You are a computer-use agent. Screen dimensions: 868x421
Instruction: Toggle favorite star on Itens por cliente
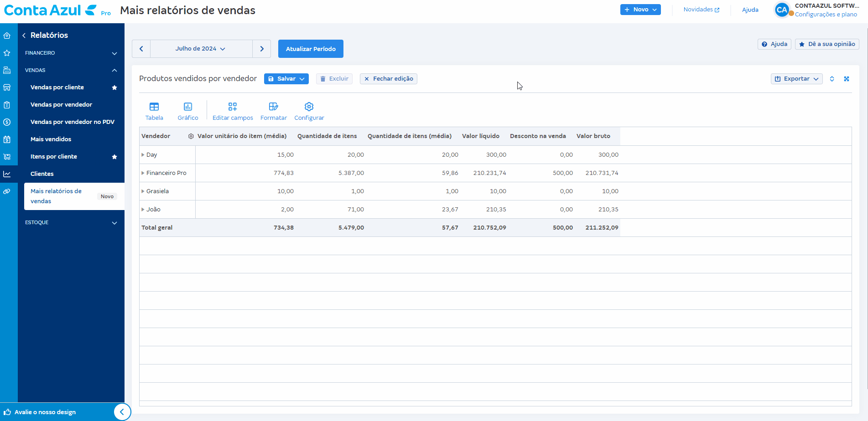114,157
